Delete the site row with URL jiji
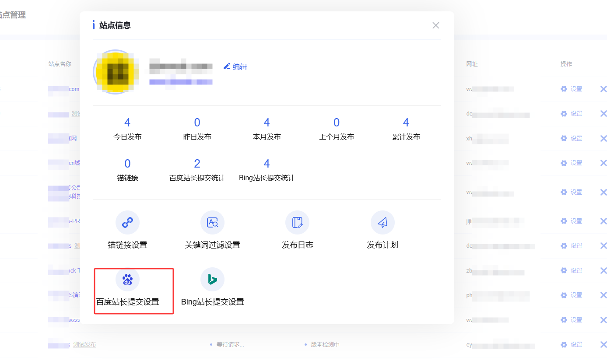Screen dimensions: 607x364 click(x=603, y=221)
